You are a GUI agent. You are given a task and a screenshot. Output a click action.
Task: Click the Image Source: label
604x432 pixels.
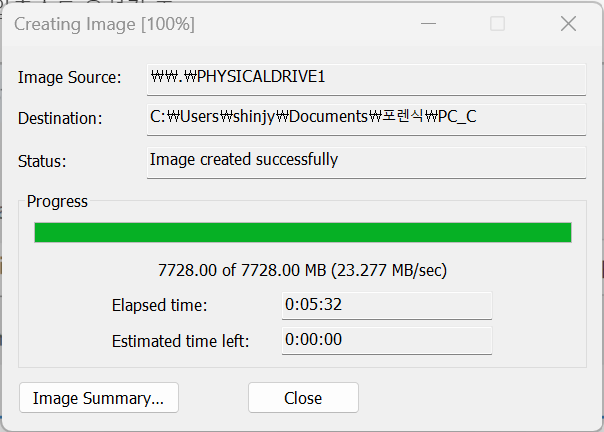coord(70,77)
